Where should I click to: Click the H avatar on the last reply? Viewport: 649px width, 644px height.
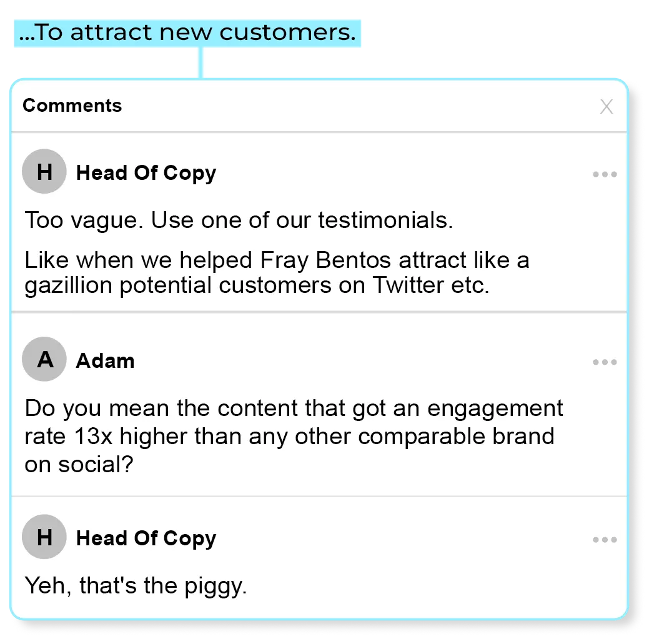tap(44, 537)
